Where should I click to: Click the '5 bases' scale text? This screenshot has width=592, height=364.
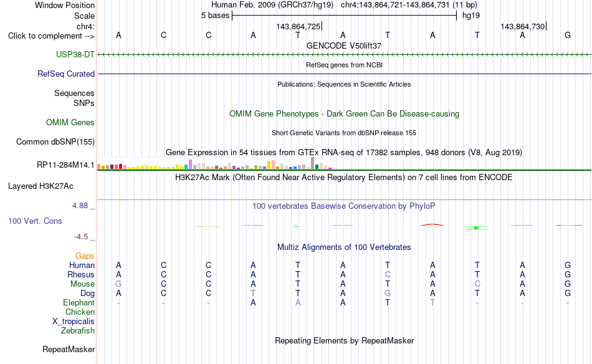215,16
